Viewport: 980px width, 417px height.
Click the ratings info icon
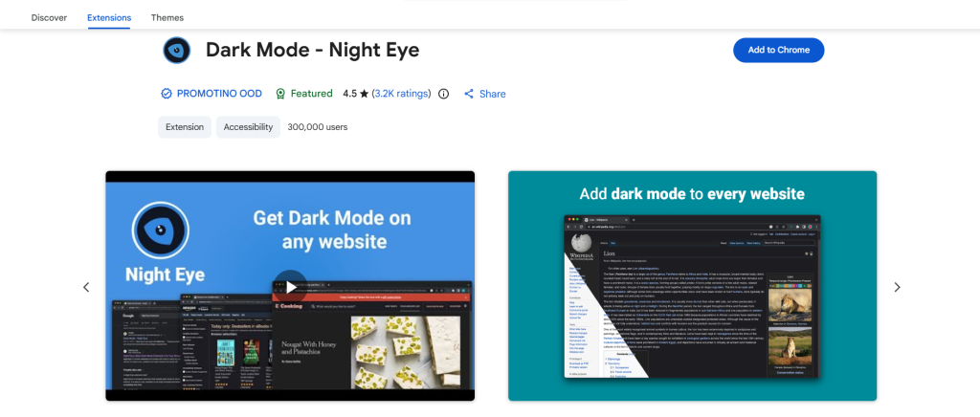(x=444, y=94)
